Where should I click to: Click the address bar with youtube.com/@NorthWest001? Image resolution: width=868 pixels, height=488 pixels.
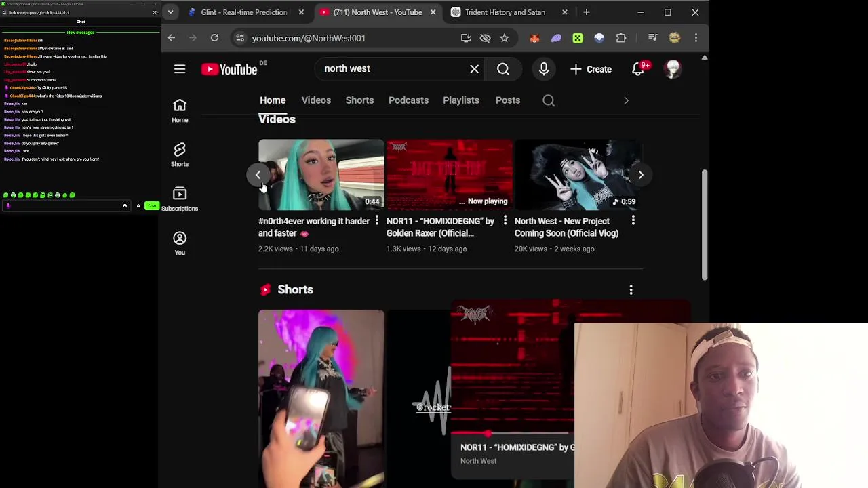(309, 38)
